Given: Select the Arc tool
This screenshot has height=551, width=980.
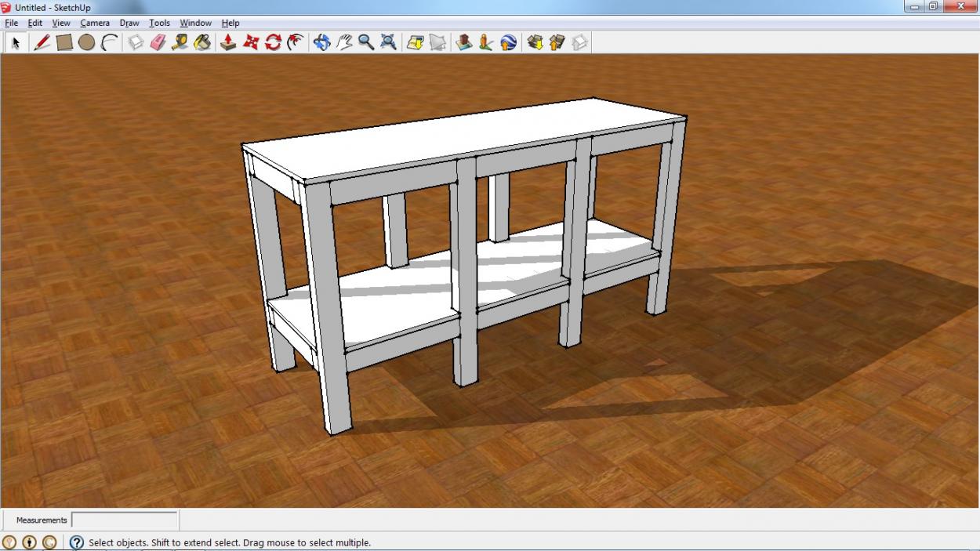Looking at the screenshot, I should (x=109, y=42).
